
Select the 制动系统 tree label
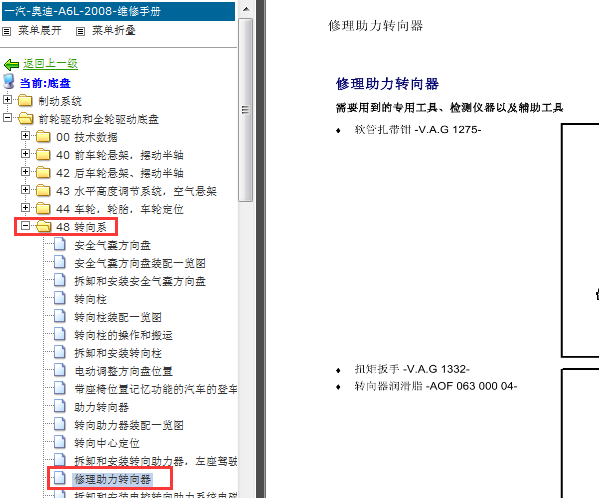click(60, 101)
